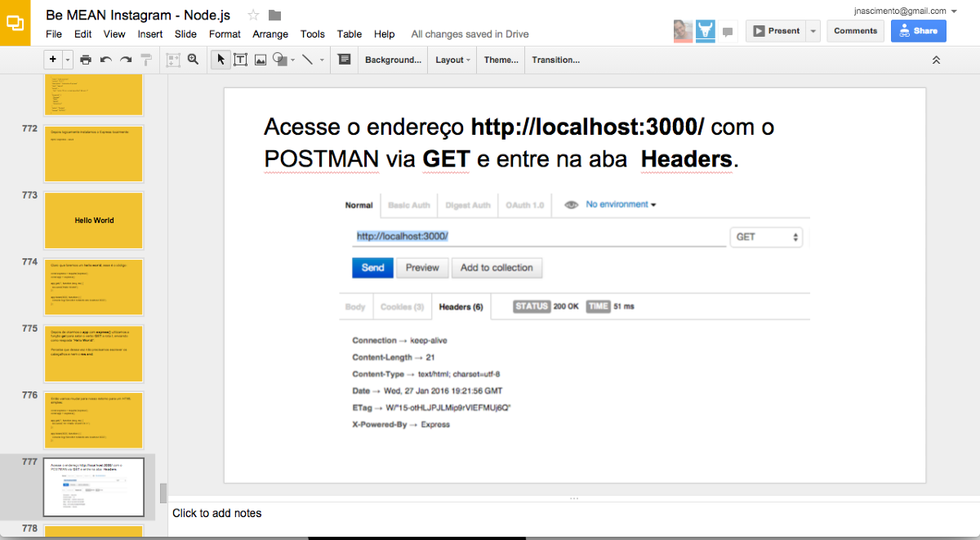
Task: Open the collaborator chat icon
Action: tap(728, 32)
